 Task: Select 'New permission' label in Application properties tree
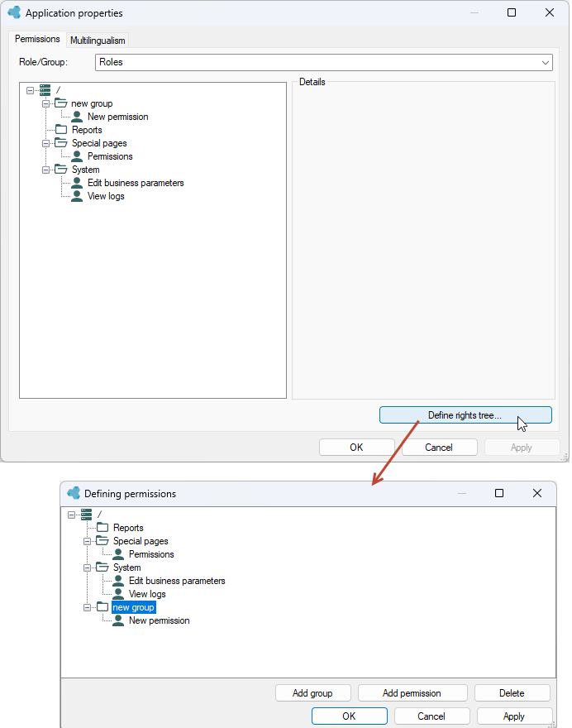(x=118, y=117)
